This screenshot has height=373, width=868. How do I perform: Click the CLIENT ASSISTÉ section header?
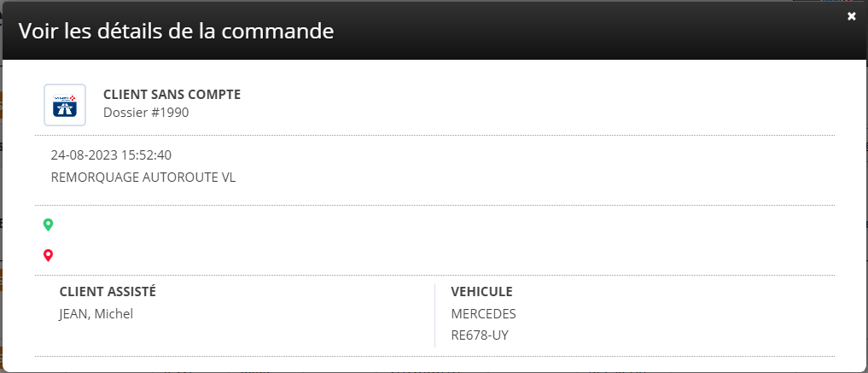click(108, 292)
